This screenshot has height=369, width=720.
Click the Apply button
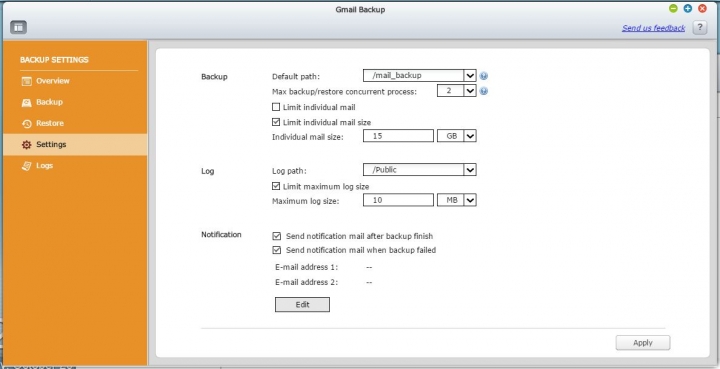[x=643, y=343]
